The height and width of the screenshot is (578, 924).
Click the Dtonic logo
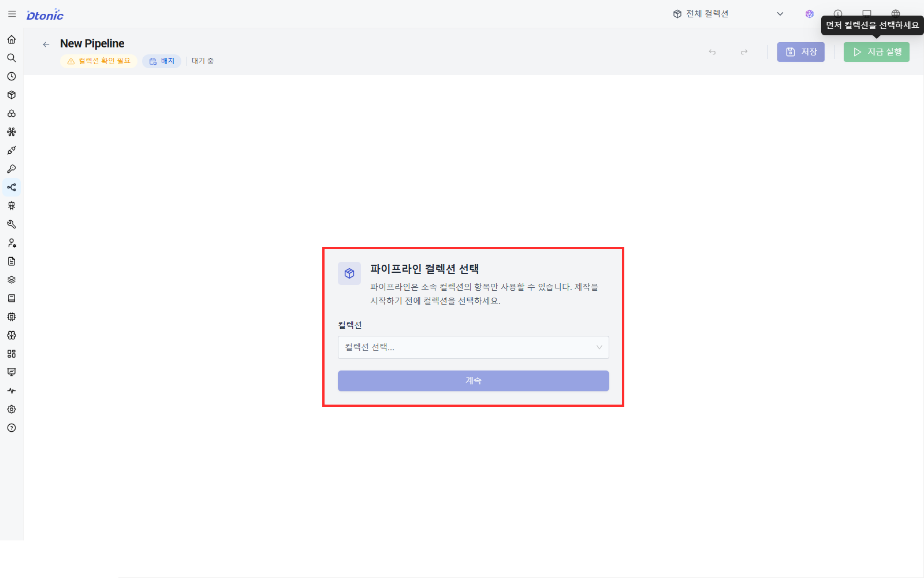coord(45,15)
